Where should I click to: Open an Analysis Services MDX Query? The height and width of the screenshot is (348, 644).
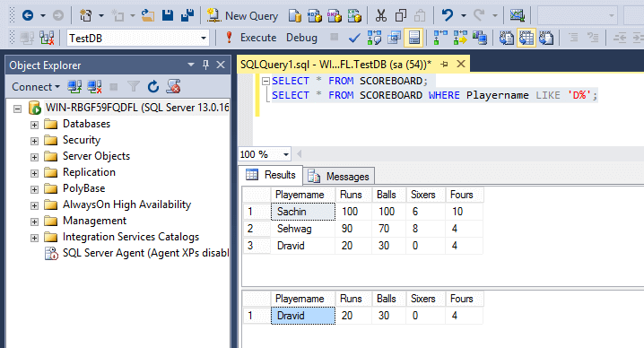click(x=315, y=15)
